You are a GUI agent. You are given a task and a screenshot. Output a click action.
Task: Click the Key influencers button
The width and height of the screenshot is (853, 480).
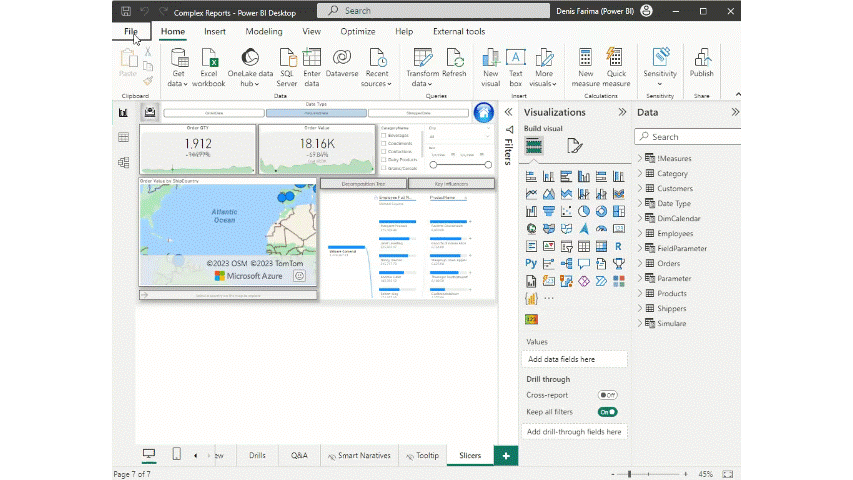coord(451,184)
